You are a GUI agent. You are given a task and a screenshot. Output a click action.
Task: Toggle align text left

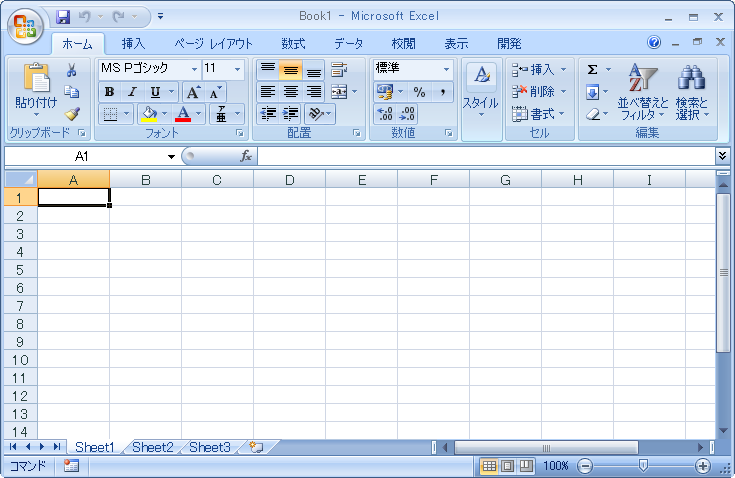(x=268, y=92)
